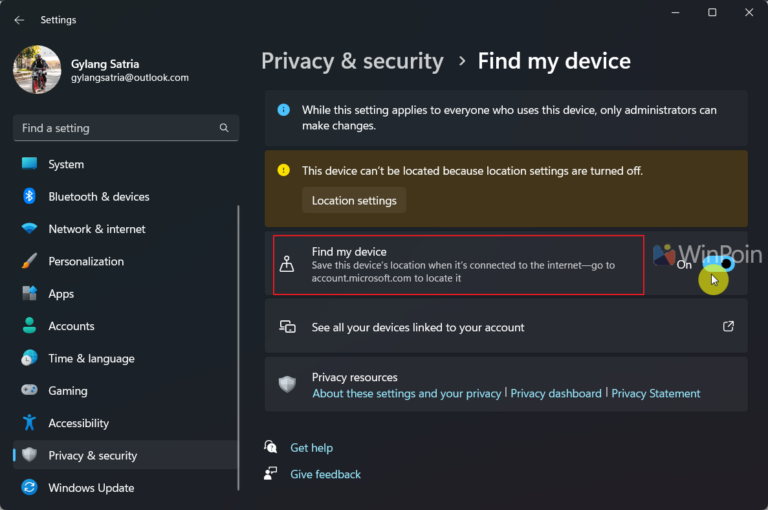768x510 pixels.
Task: Click the Find my device location pin icon
Action: (x=287, y=264)
